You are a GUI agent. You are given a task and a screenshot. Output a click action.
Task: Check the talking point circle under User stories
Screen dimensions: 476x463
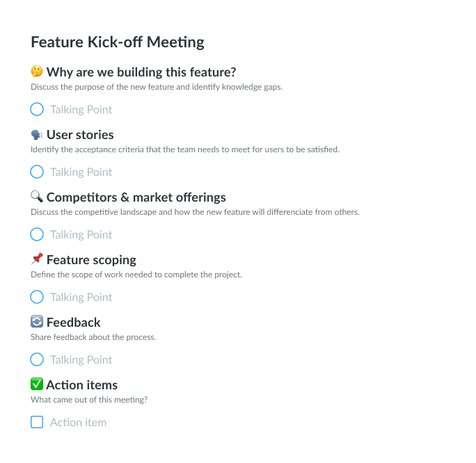coord(37,172)
